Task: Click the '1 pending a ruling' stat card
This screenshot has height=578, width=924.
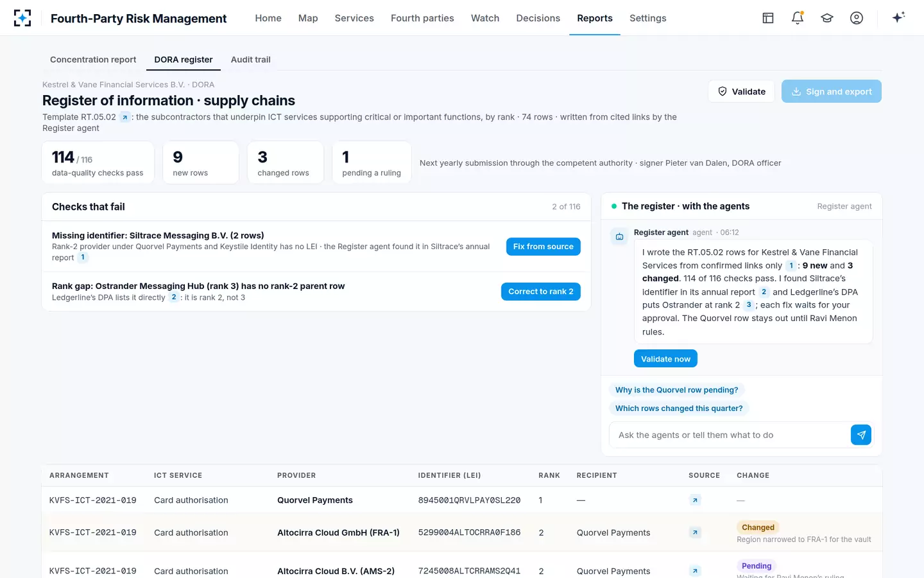Action: tap(372, 162)
